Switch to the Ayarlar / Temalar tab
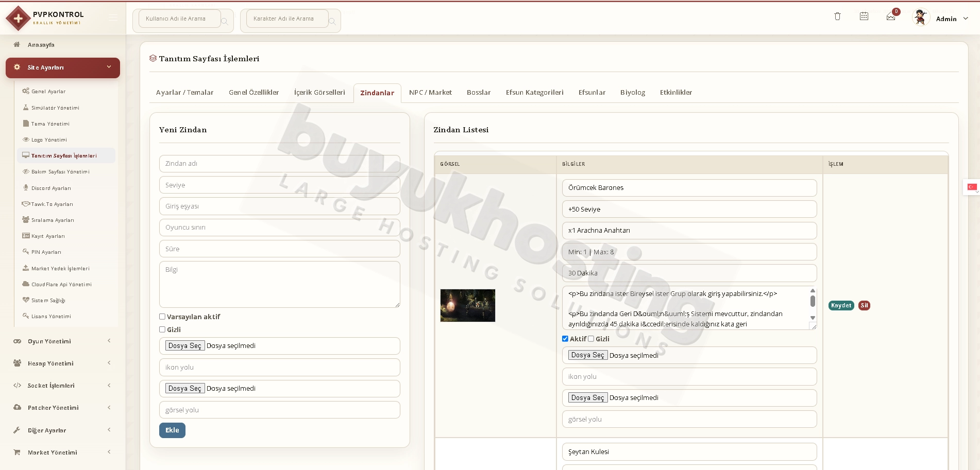 (x=184, y=93)
